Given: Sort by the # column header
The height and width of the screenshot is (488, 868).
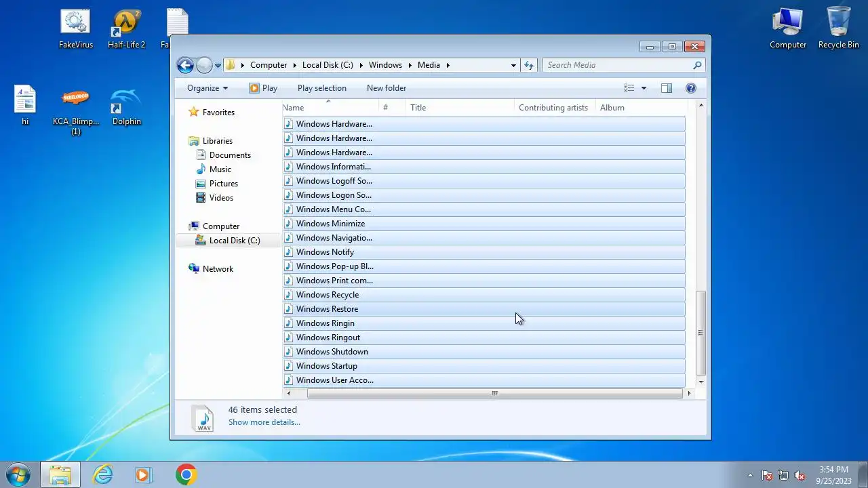Looking at the screenshot, I should point(392,108).
